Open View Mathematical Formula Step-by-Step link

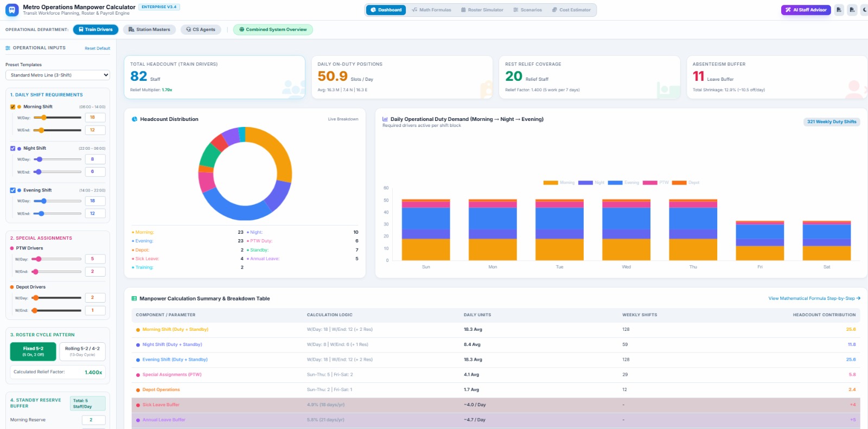pos(814,298)
